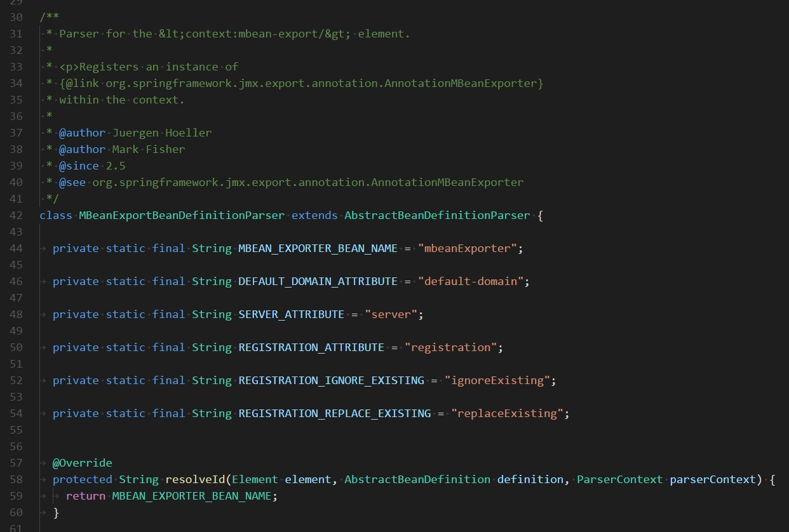Viewport: 789px width, 532px height.
Task: Click the class name MBeanExportBeanDefinitionParser
Action: coord(182,215)
